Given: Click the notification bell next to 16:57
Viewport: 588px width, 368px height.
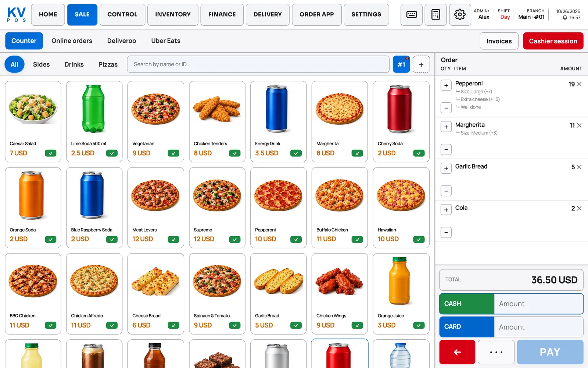Looking at the screenshot, I should [565, 18].
